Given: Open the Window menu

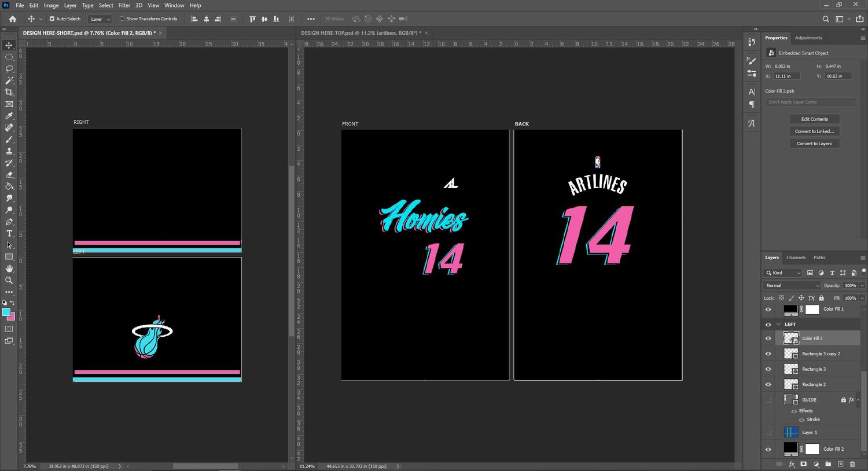Looking at the screenshot, I should click(174, 5).
